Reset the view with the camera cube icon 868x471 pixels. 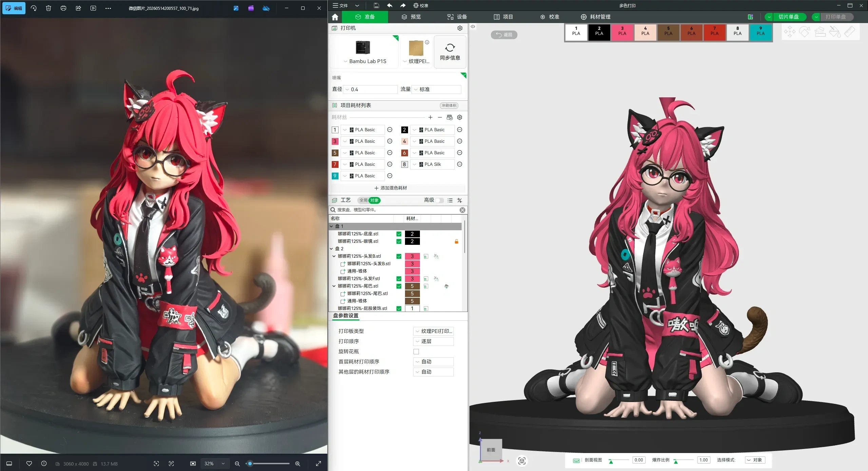(x=522, y=461)
